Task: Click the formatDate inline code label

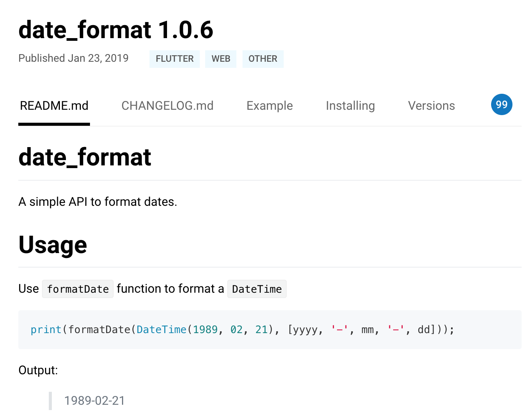Action: (78, 289)
